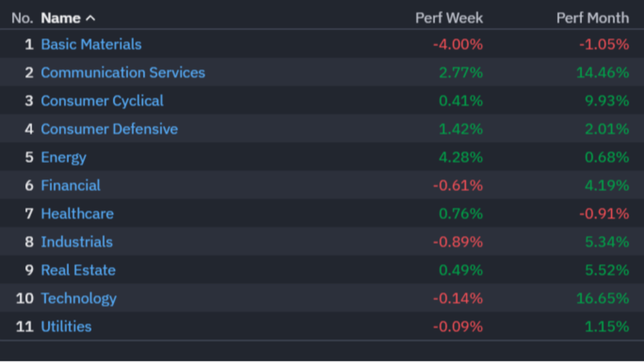This screenshot has width=644, height=362.
Task: Click Technology's 16.65% monthly performance value
Action: 603,299
